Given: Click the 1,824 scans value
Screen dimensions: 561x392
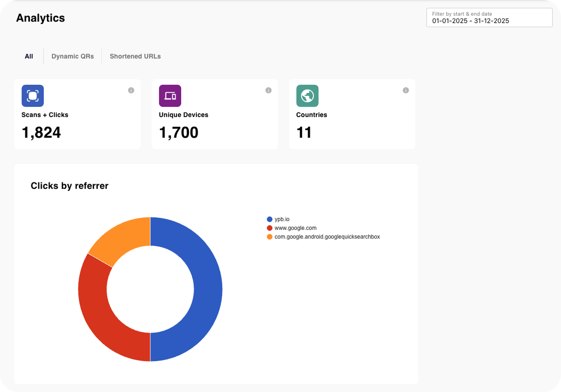Looking at the screenshot, I should pyautogui.click(x=41, y=133).
